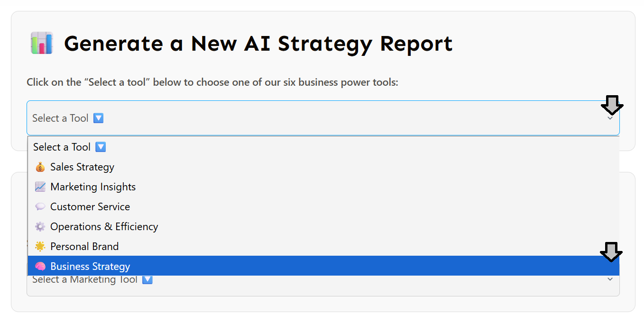Viewport: 644px width, 322px height.
Task: Collapse the Select a Tool dropdown via its chevron
Action: pos(610,118)
